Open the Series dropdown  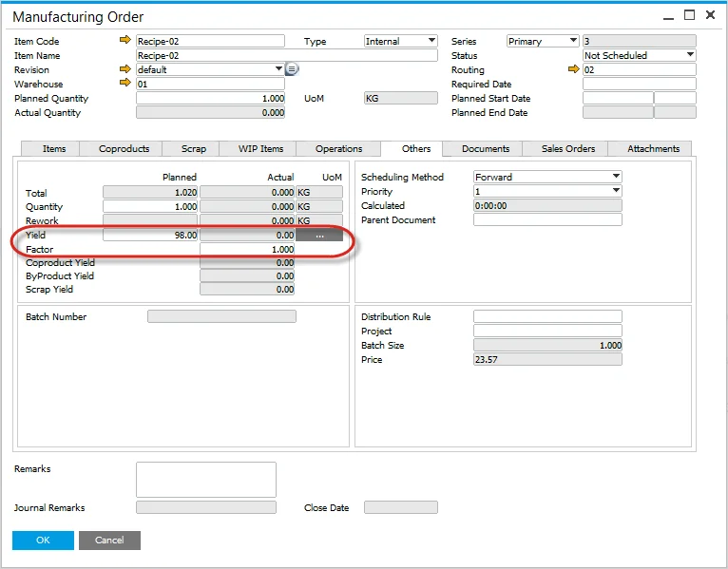coord(572,41)
